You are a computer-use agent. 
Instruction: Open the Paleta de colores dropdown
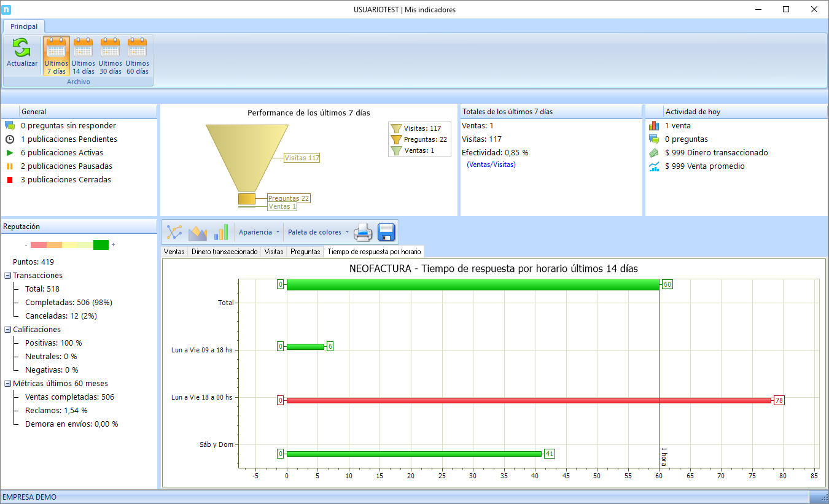pyautogui.click(x=318, y=233)
